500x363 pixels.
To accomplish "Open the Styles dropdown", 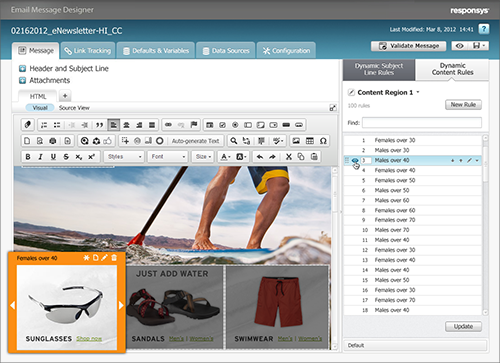I will click(x=124, y=157).
